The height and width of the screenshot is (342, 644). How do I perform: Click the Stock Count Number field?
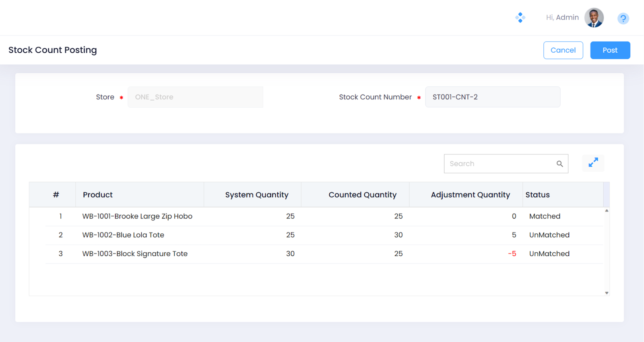(x=492, y=97)
